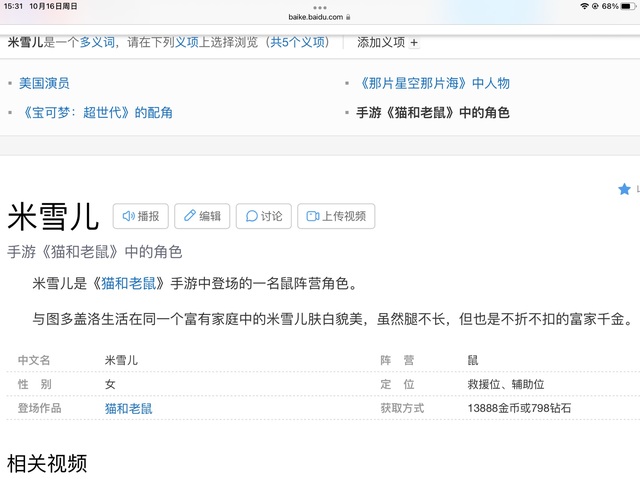Click the 编辑 pencil button
Image resolution: width=640 pixels, height=480 pixels.
[202, 216]
